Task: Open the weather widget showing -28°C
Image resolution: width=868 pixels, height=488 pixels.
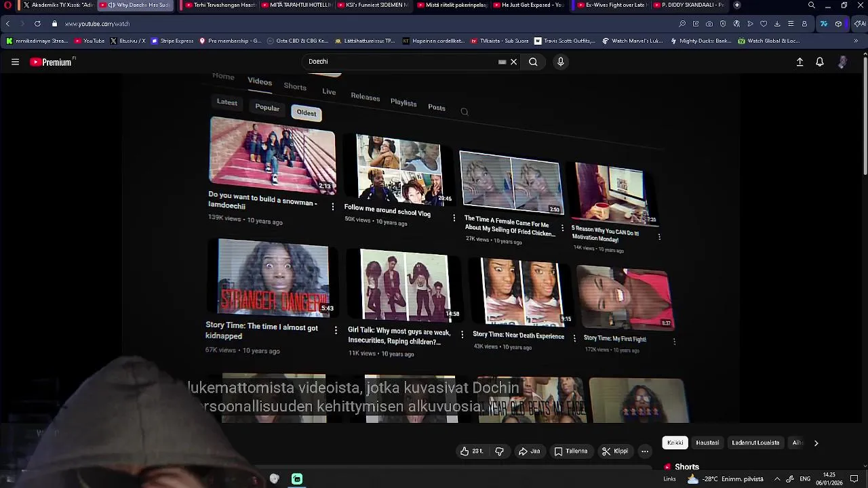Action: (725, 479)
